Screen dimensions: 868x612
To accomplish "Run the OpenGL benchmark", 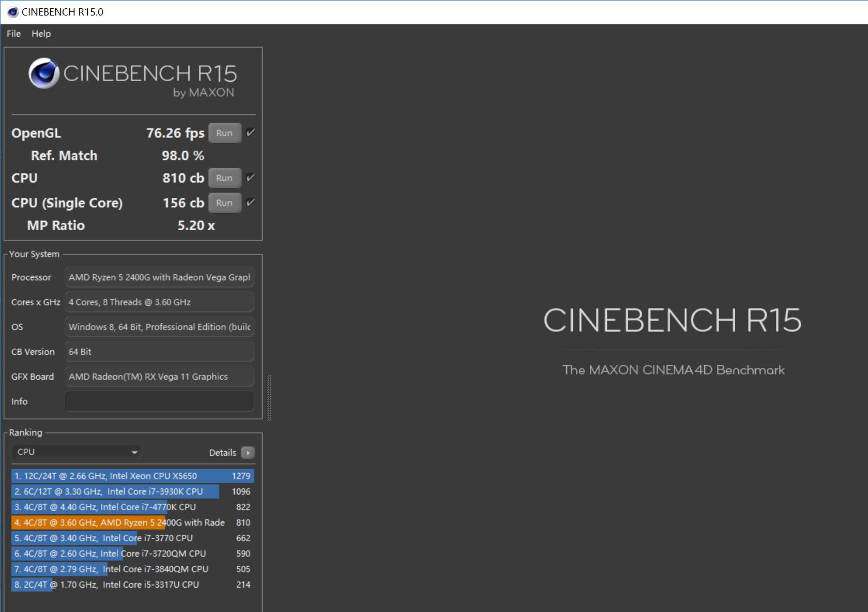I will pyautogui.click(x=224, y=133).
